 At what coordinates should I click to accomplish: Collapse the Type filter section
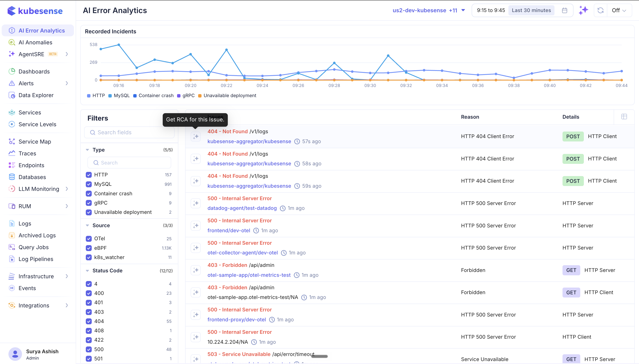pos(87,150)
